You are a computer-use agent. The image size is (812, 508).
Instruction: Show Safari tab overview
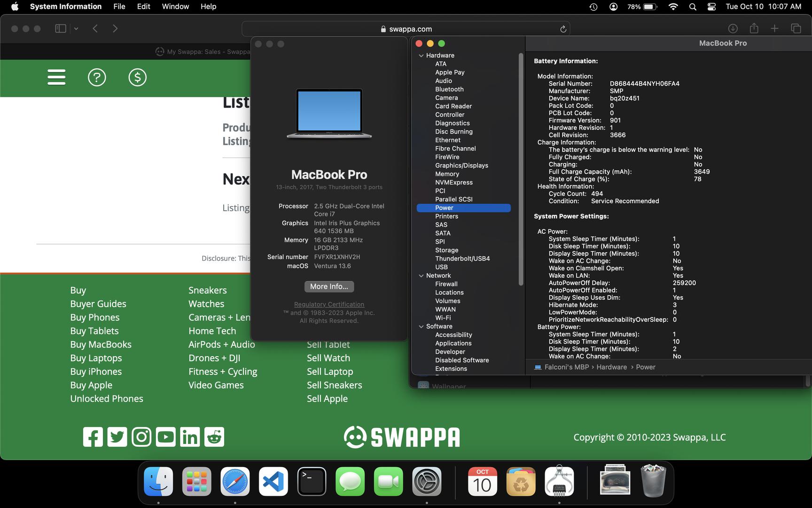[x=796, y=29]
